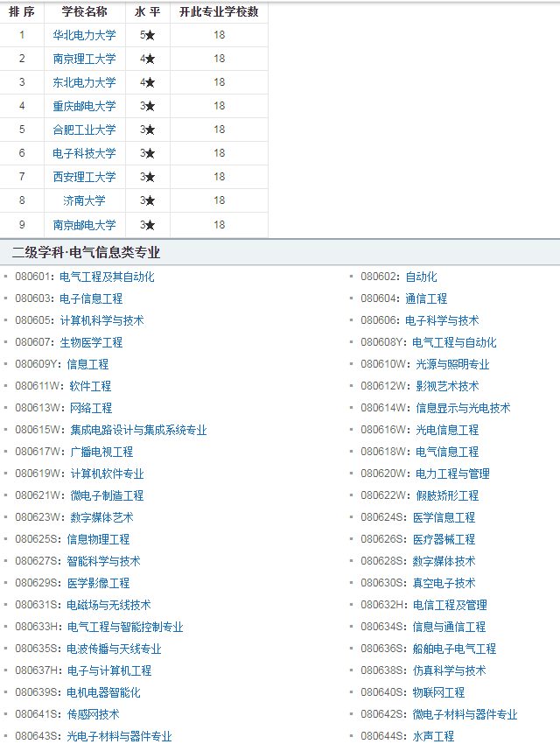
Task: Open the 南京邮电大学 school link
Action: [84, 225]
